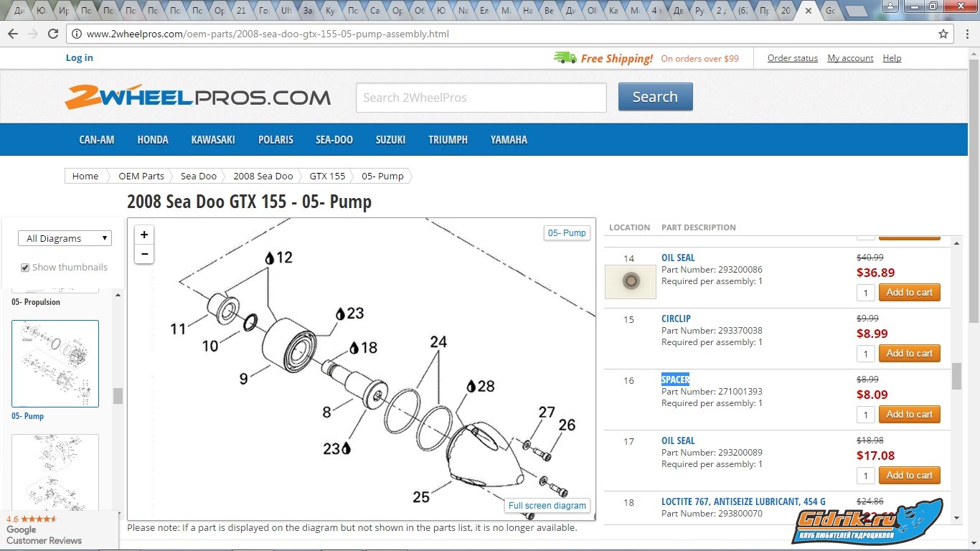Bookmark the page with the star icon
Image resolution: width=980 pixels, height=551 pixels.
tap(943, 34)
